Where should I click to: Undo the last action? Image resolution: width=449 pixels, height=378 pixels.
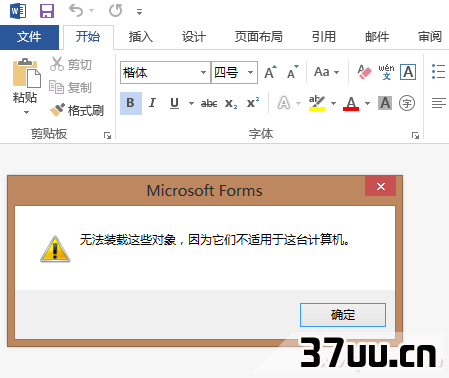point(76,11)
